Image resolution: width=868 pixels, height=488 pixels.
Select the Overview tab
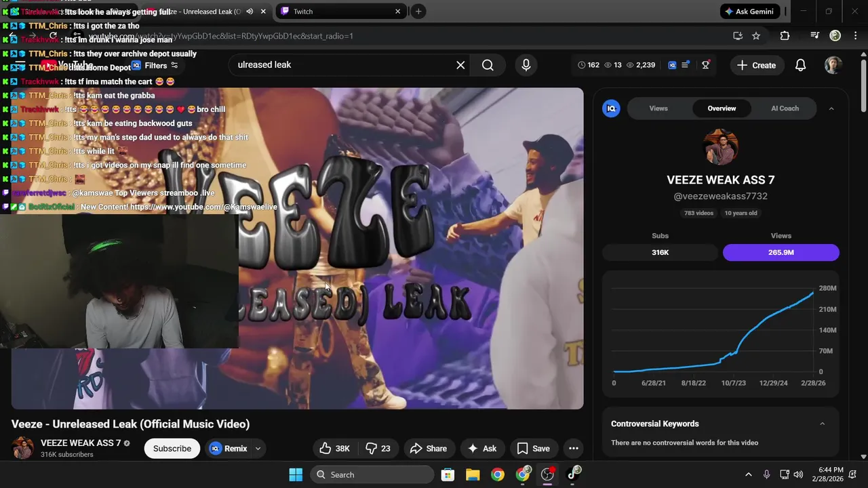(x=722, y=108)
